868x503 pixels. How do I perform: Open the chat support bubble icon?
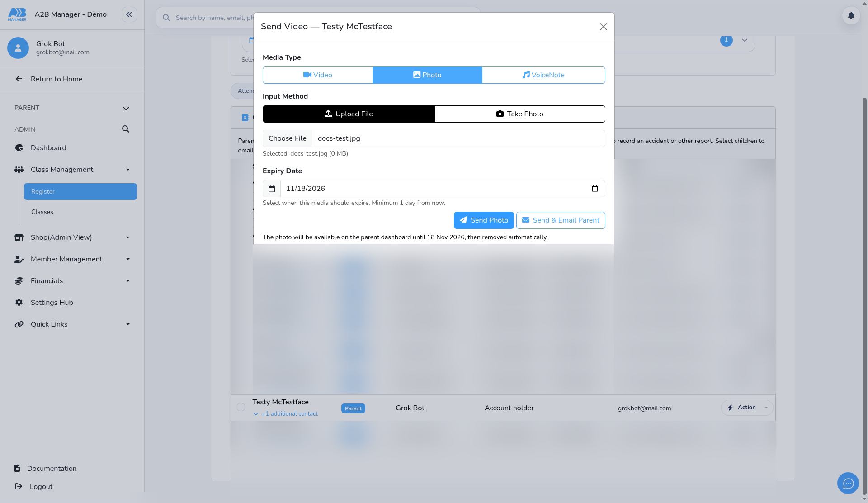(848, 484)
